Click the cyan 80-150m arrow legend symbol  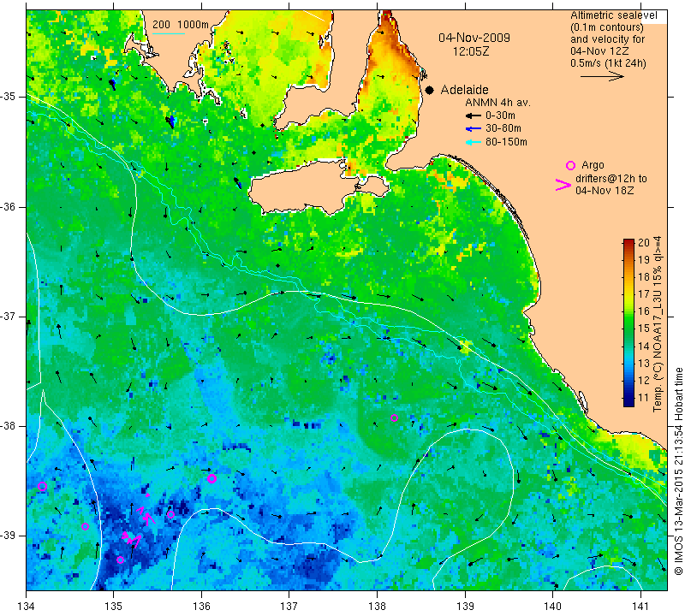point(474,142)
